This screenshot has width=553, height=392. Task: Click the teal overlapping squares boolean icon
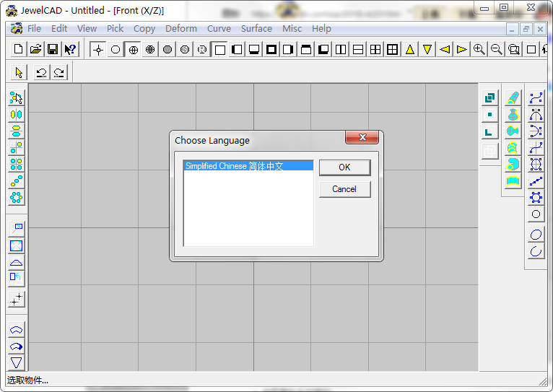tap(489, 97)
